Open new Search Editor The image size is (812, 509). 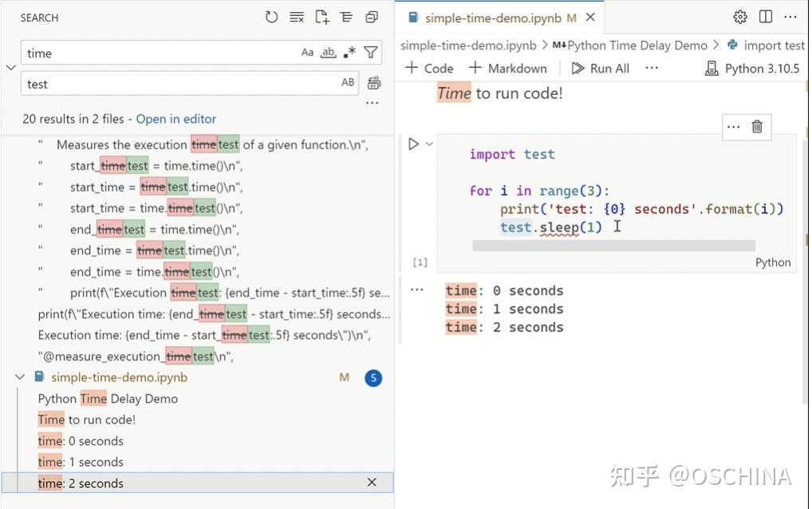(x=322, y=17)
